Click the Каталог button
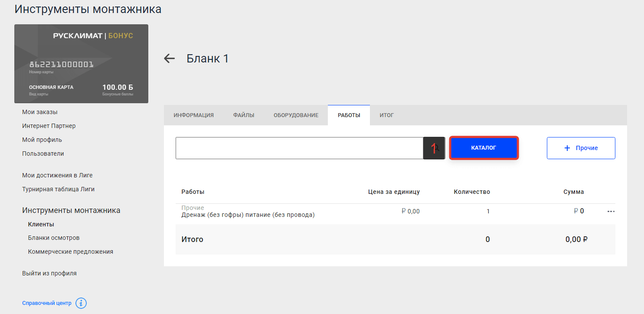 [484, 148]
